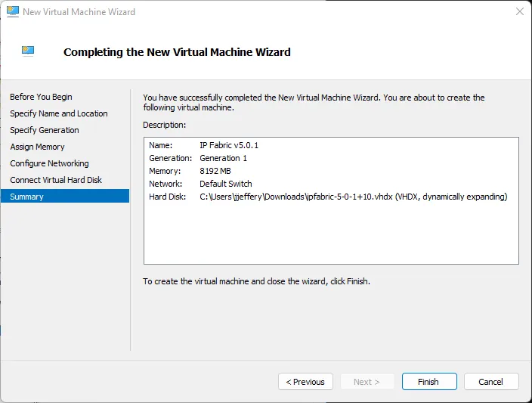
Task: Close the New Virtual Machine Wizard window
Action: [519, 12]
